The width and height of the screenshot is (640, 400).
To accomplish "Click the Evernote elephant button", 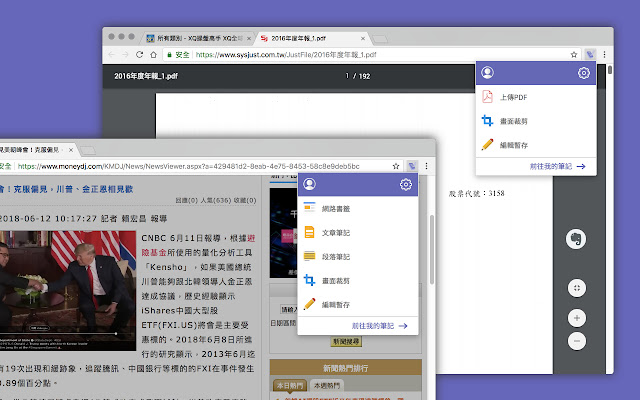I will coord(576,239).
